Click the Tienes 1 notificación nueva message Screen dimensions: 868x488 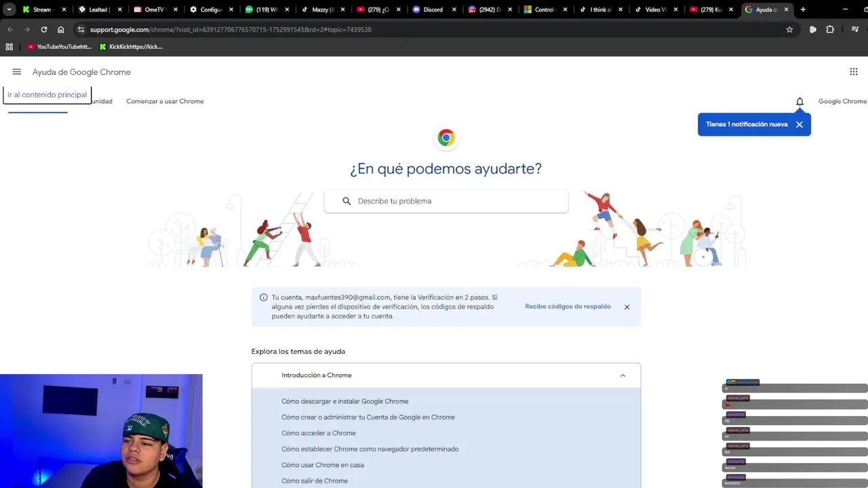click(x=747, y=125)
